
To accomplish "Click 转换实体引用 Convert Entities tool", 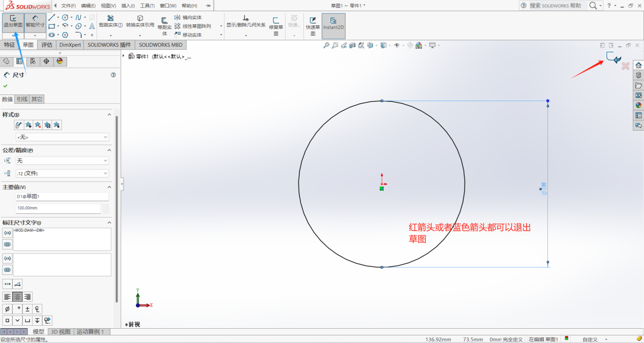I will (140, 21).
